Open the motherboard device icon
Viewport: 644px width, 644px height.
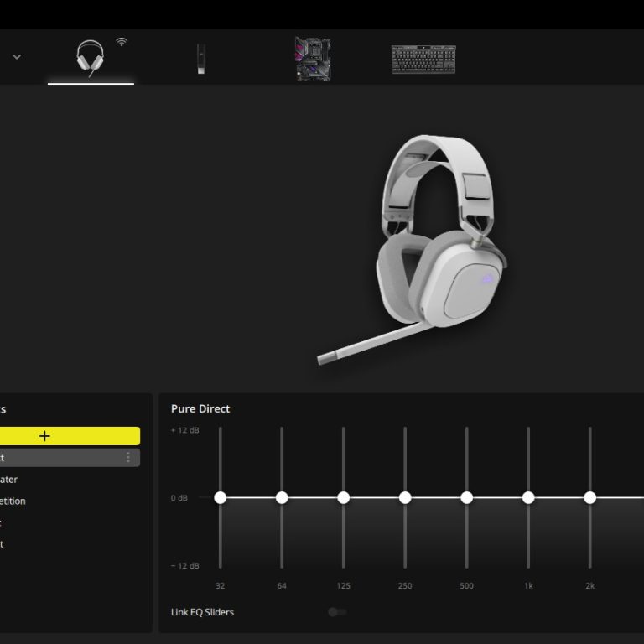tap(312, 59)
